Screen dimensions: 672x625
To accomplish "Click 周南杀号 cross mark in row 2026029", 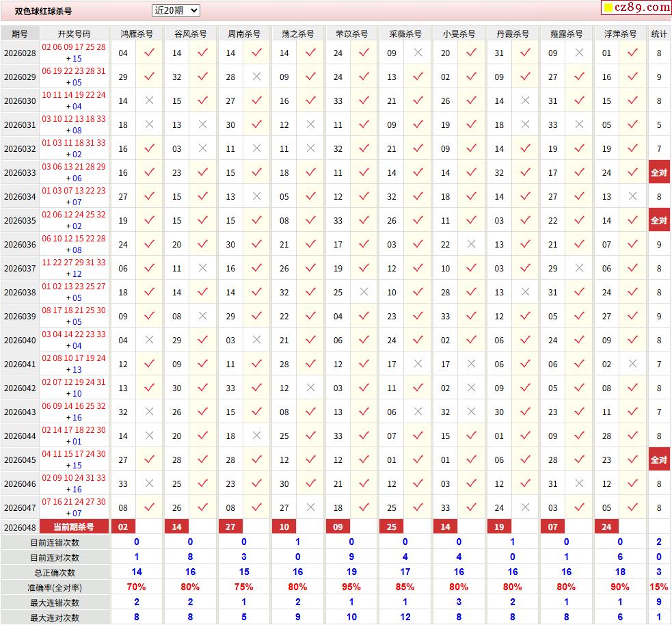I will tap(256, 77).
